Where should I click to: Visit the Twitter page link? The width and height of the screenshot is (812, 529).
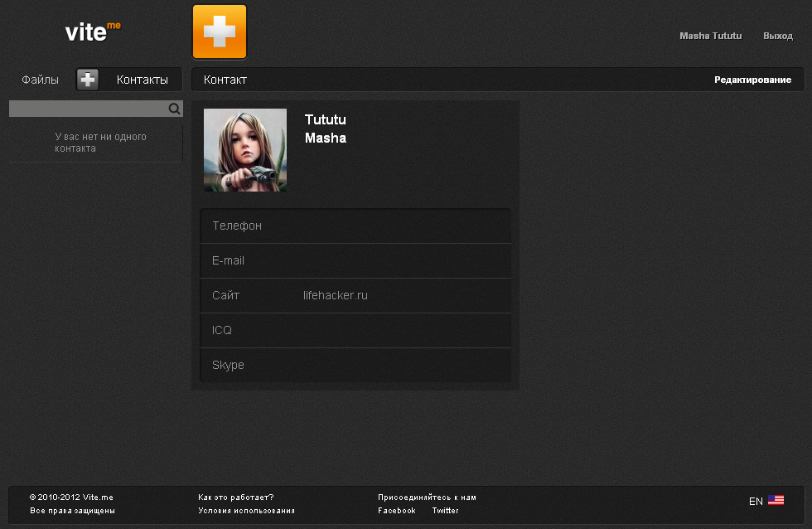coord(445,511)
